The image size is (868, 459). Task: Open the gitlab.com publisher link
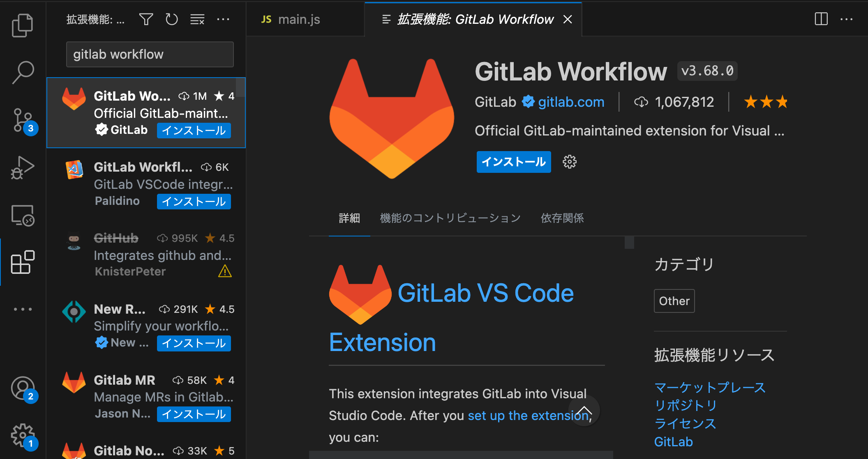(x=571, y=102)
